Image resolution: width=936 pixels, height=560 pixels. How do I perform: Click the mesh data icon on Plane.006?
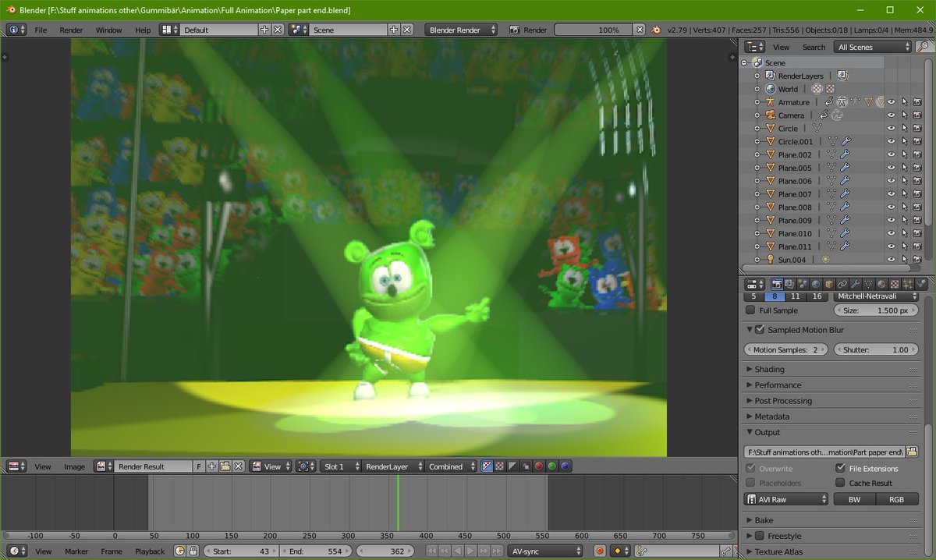[x=832, y=181]
